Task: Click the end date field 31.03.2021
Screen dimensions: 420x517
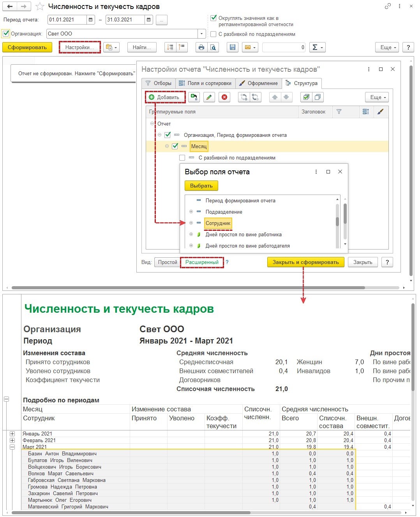Action: [125, 20]
